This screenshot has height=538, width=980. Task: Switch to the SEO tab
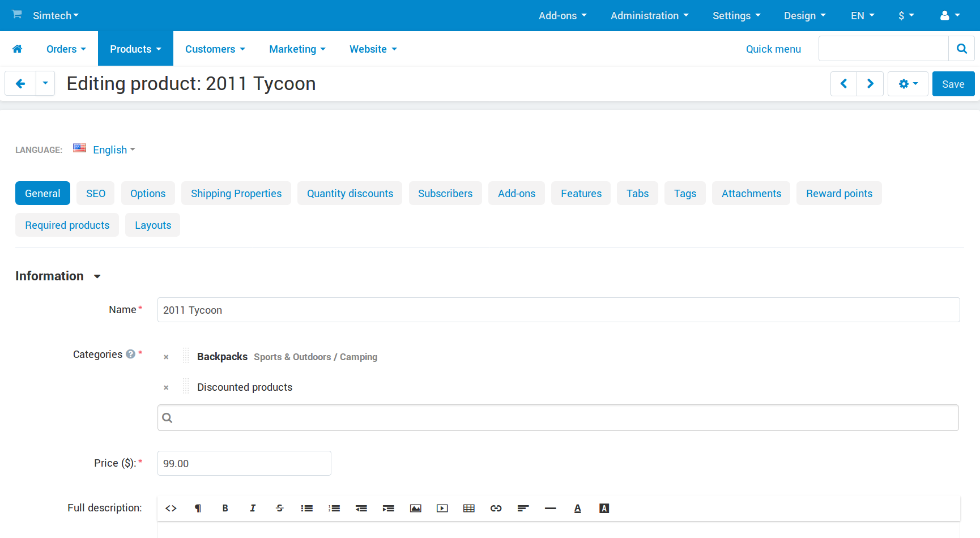pos(96,193)
